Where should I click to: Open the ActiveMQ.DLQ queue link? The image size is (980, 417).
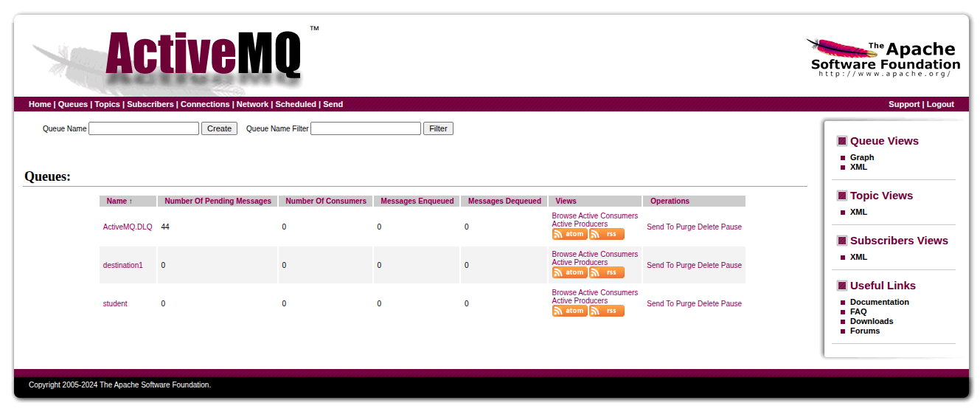[128, 227]
